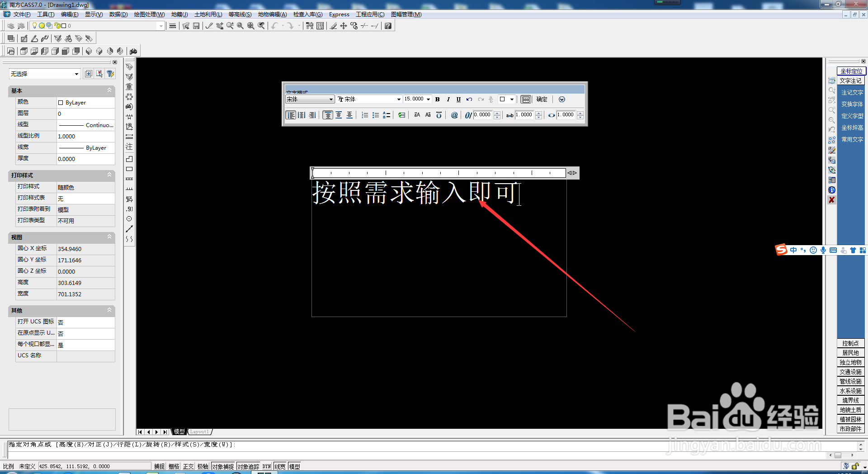Screen dimensions: 868x474
Task: Set numbered list formatting
Action: (x=365, y=115)
